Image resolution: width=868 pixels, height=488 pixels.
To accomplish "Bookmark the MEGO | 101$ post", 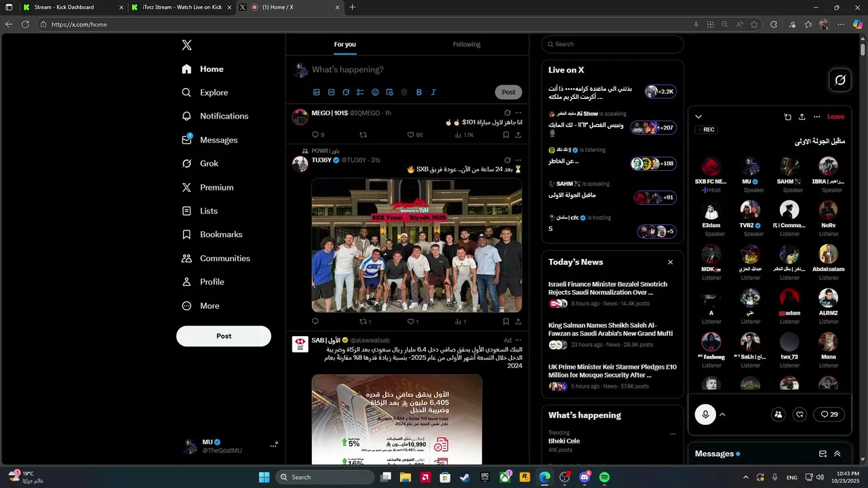I will [x=506, y=135].
